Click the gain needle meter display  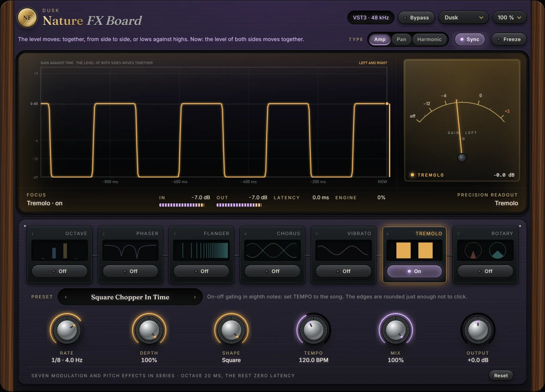(462, 120)
